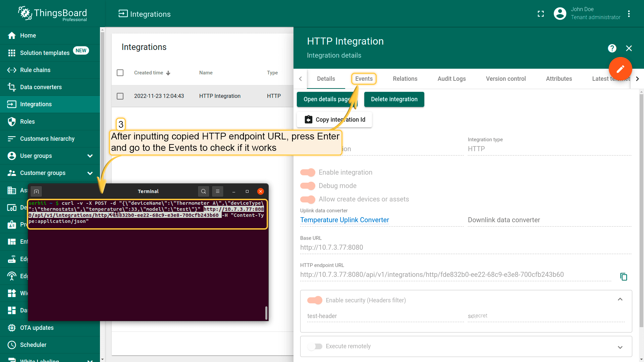644x362 pixels.
Task: Expand the User groups sidebar menu
Action: pyautogui.click(x=90, y=156)
